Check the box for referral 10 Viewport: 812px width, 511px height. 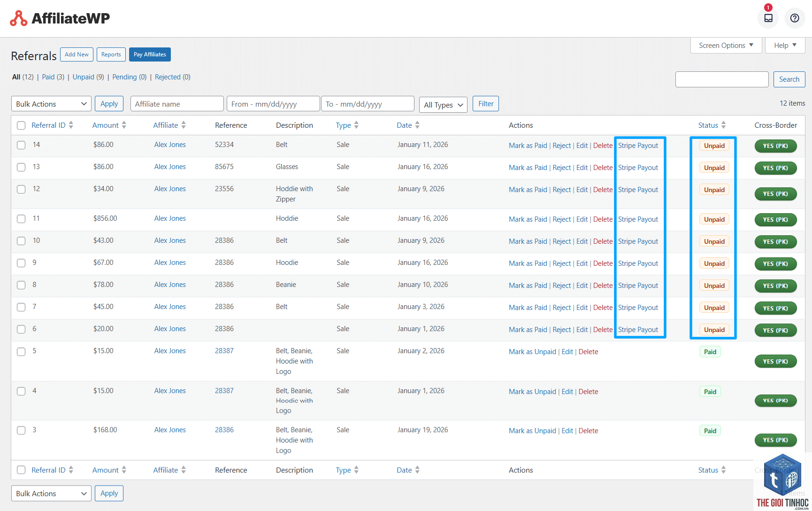[21, 241]
